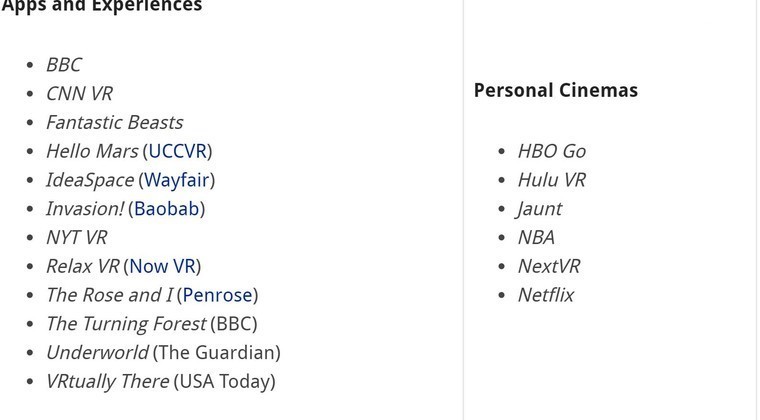Select the VRtually There entry

(x=161, y=381)
